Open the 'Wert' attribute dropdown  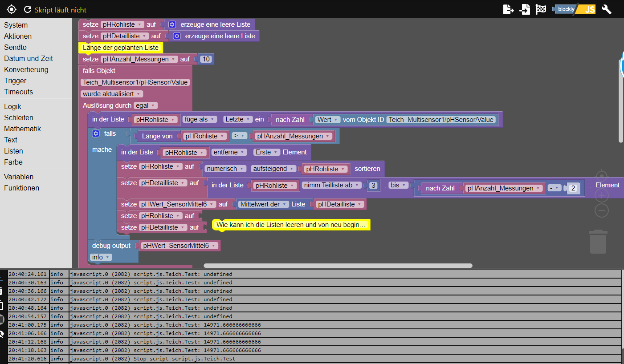pyautogui.click(x=327, y=119)
